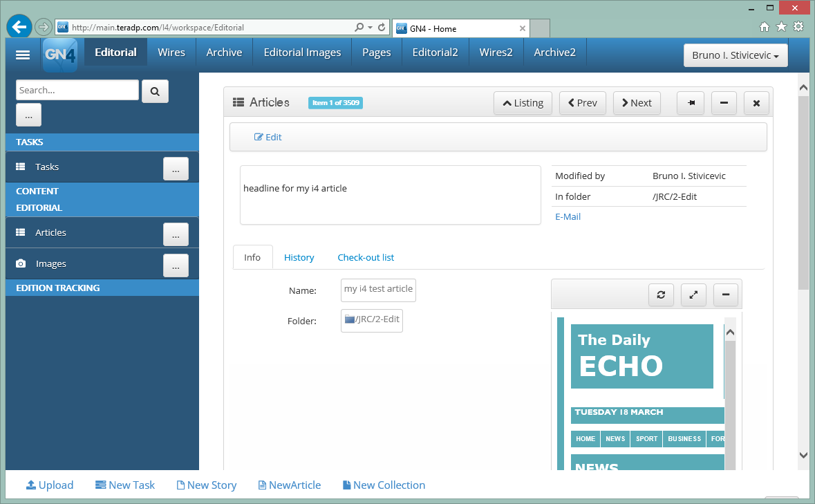The width and height of the screenshot is (815, 504).
Task: Open Articles in the sidebar
Action: pyautogui.click(x=50, y=232)
